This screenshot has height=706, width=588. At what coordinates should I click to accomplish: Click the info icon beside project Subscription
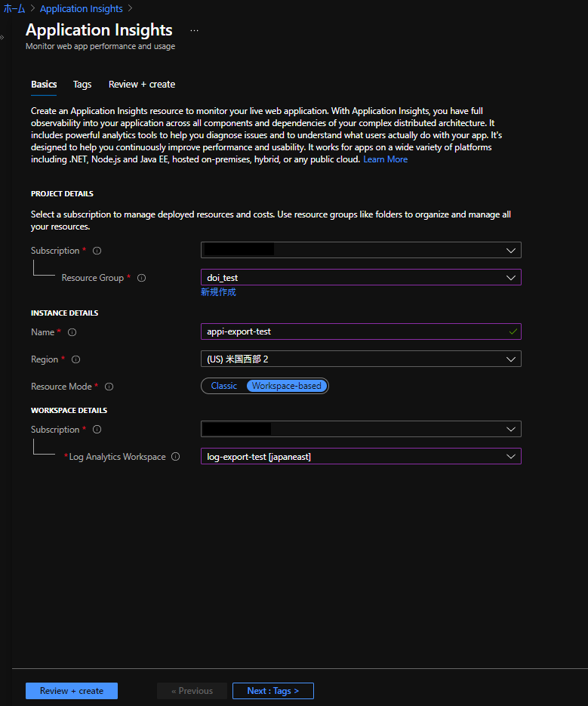tap(97, 251)
